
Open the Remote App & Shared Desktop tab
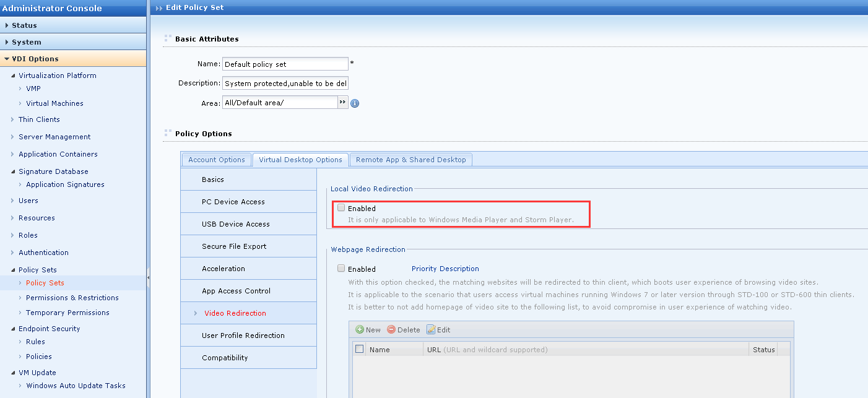[x=410, y=160]
